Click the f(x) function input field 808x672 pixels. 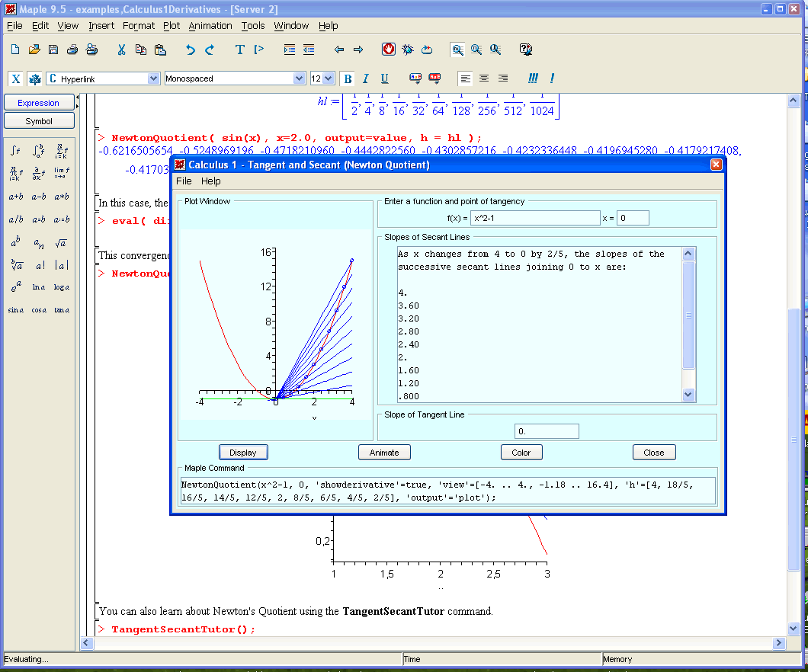pos(535,219)
